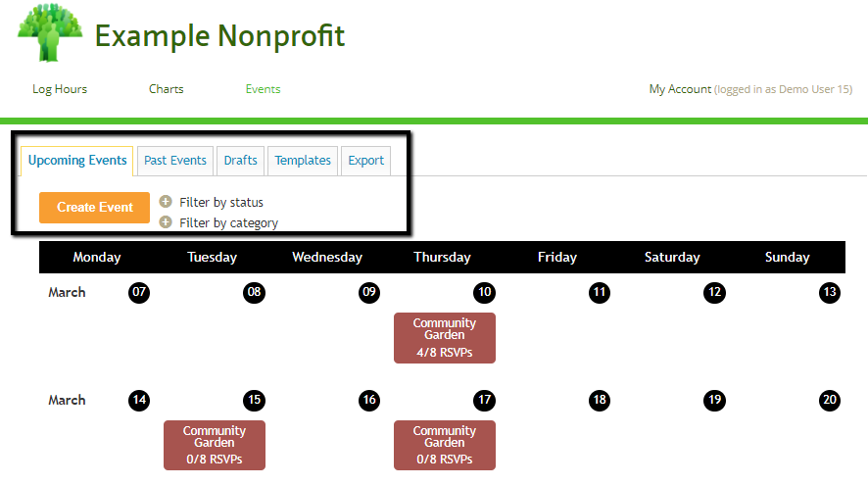Open the March 10 Community Garden event
The width and height of the screenshot is (868, 485).
[x=445, y=337]
